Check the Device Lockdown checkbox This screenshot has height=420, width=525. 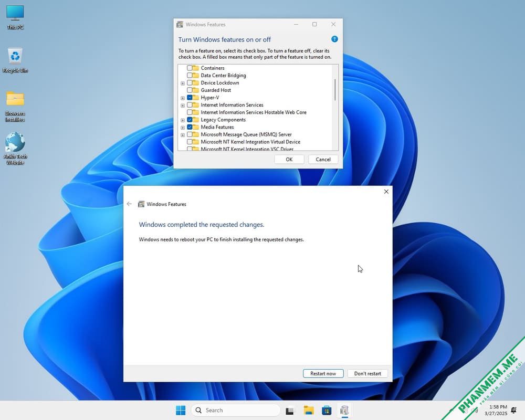pyautogui.click(x=190, y=83)
